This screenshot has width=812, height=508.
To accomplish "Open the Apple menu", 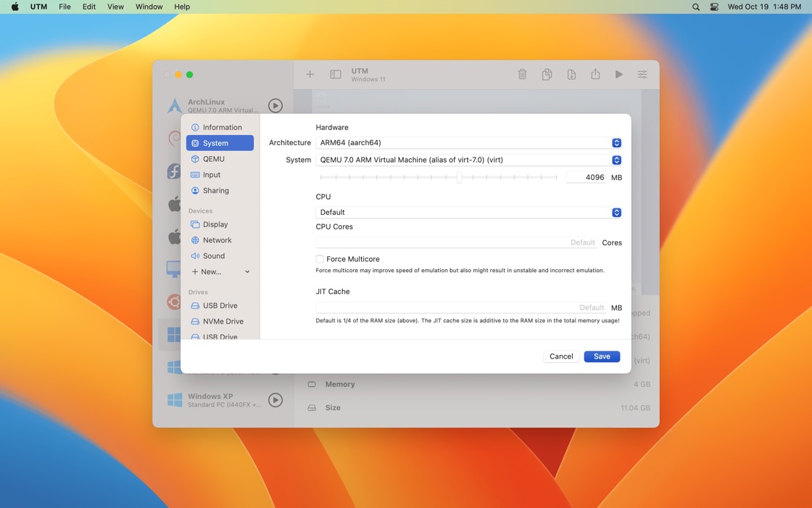I will point(15,7).
